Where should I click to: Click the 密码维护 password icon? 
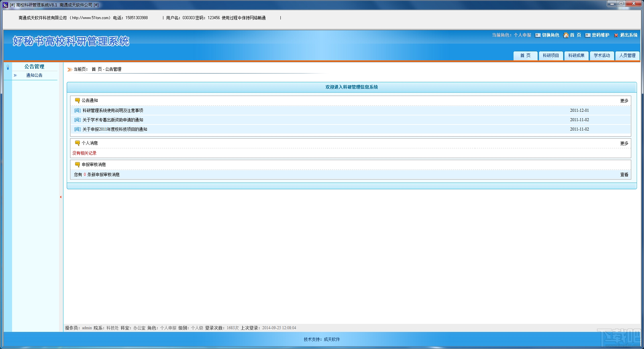588,35
